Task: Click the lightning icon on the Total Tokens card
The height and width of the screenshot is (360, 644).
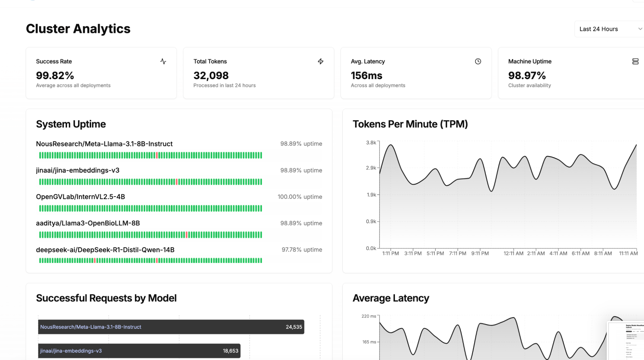Action: tap(321, 61)
